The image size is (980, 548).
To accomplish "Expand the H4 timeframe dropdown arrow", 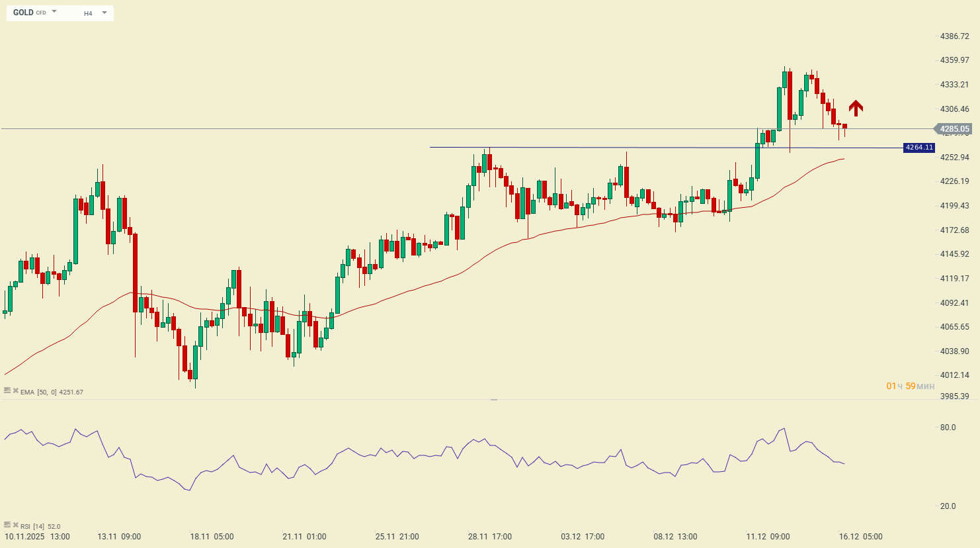I will coord(104,13).
